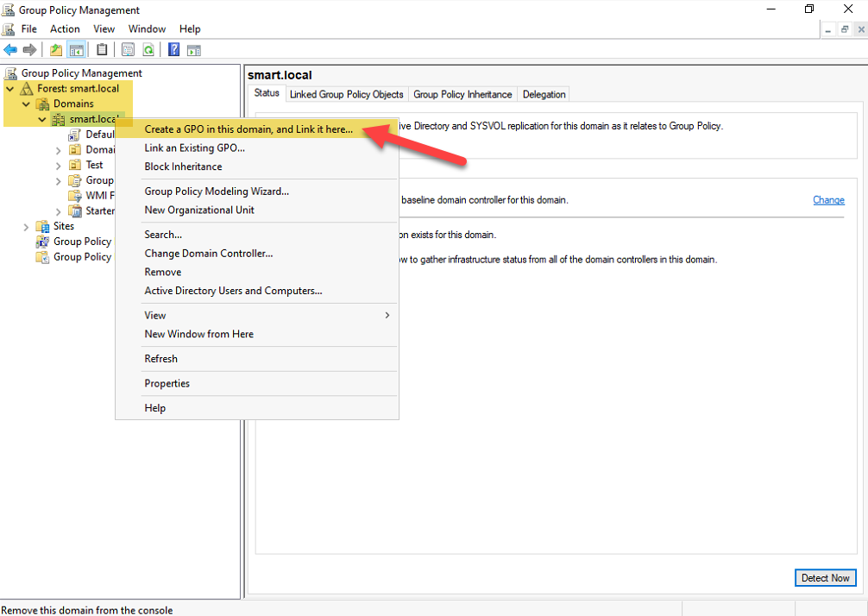868x616 pixels.
Task: Select the Test OU tree label
Action: (x=94, y=165)
